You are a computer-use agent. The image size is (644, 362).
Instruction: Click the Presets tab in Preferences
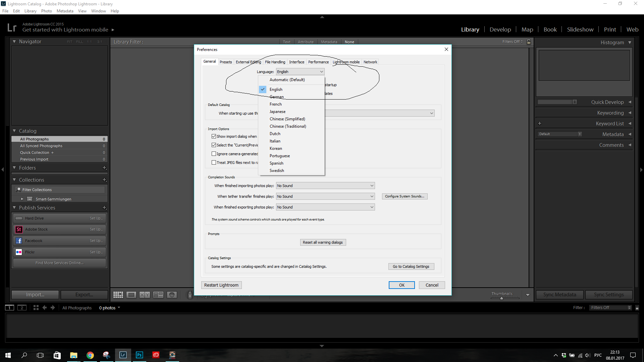[x=226, y=62]
